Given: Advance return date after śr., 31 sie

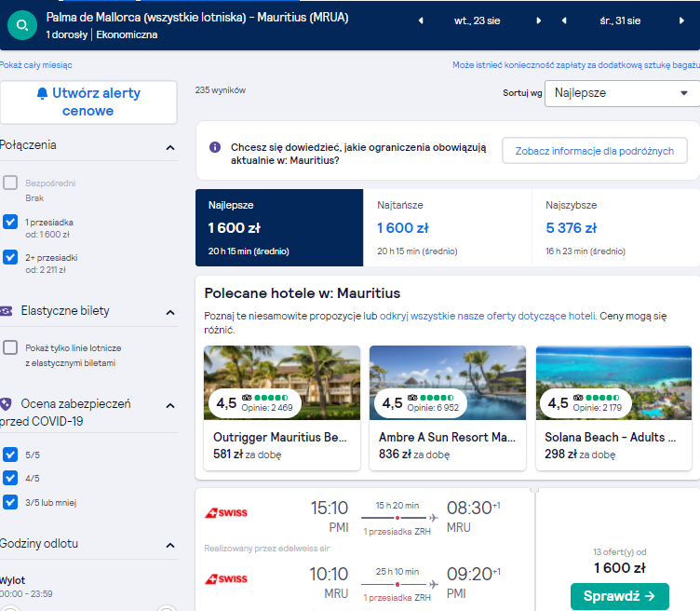Looking at the screenshot, I should point(681,20).
